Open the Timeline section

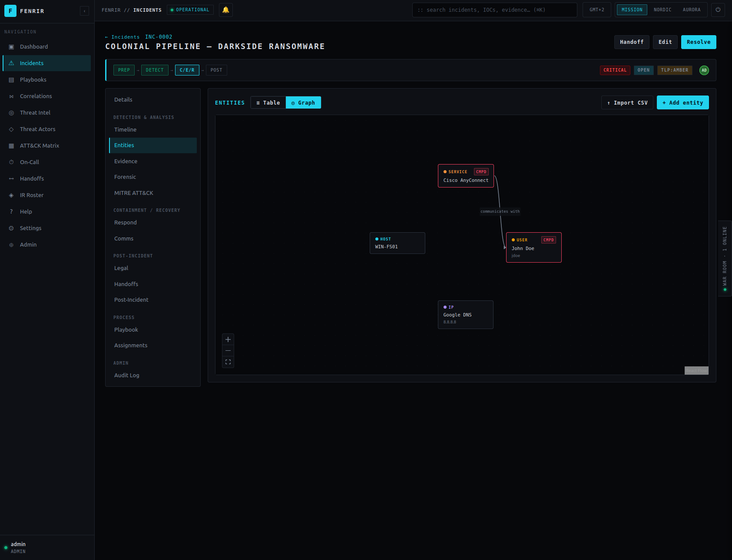[153, 130]
